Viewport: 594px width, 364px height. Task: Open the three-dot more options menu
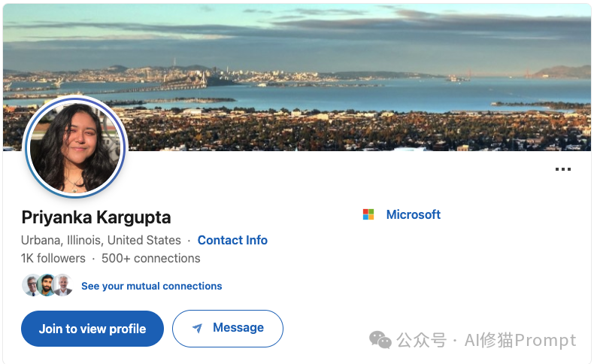click(x=562, y=169)
